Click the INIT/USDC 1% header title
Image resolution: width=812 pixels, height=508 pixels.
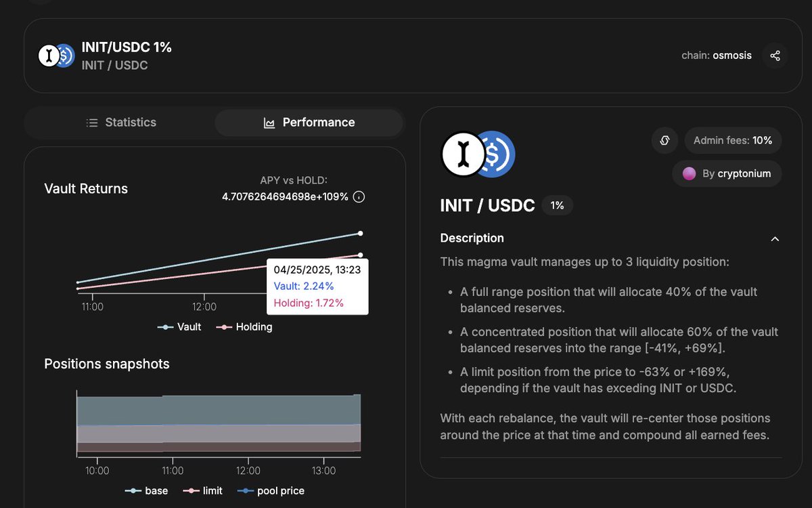127,47
